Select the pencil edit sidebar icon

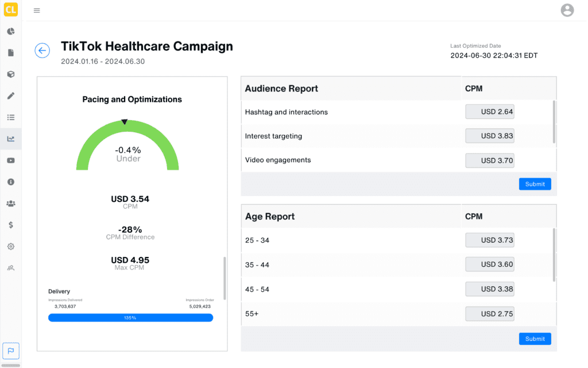[x=11, y=96]
